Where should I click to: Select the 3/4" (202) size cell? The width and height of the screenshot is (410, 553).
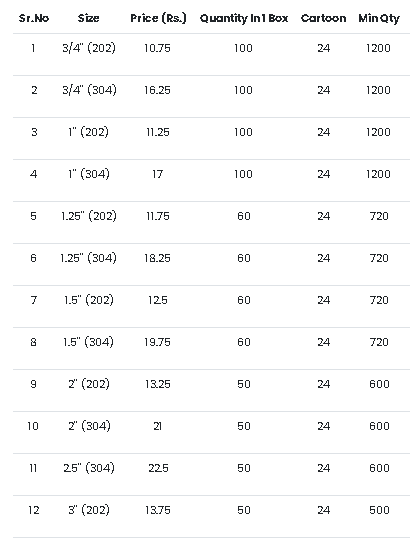pyautogui.click(x=89, y=48)
